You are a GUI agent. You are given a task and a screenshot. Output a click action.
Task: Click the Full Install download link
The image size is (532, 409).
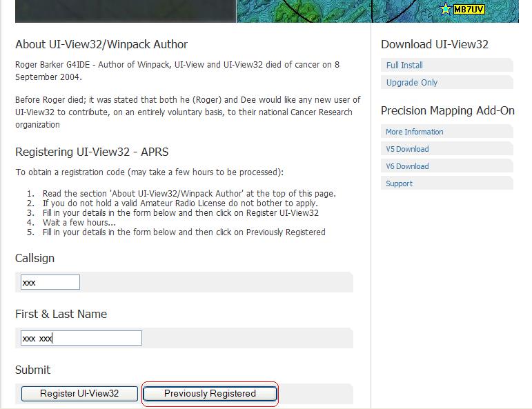(x=404, y=65)
